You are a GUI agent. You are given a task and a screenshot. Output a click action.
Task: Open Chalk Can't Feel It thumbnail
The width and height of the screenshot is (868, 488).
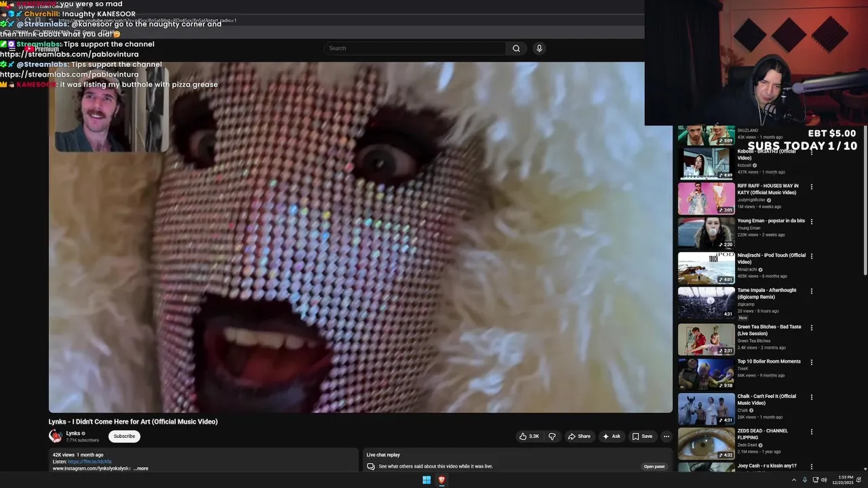[706, 409]
